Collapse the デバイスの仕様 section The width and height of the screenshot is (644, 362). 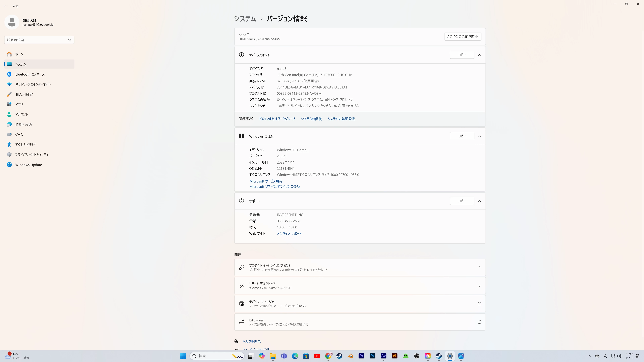479,55
